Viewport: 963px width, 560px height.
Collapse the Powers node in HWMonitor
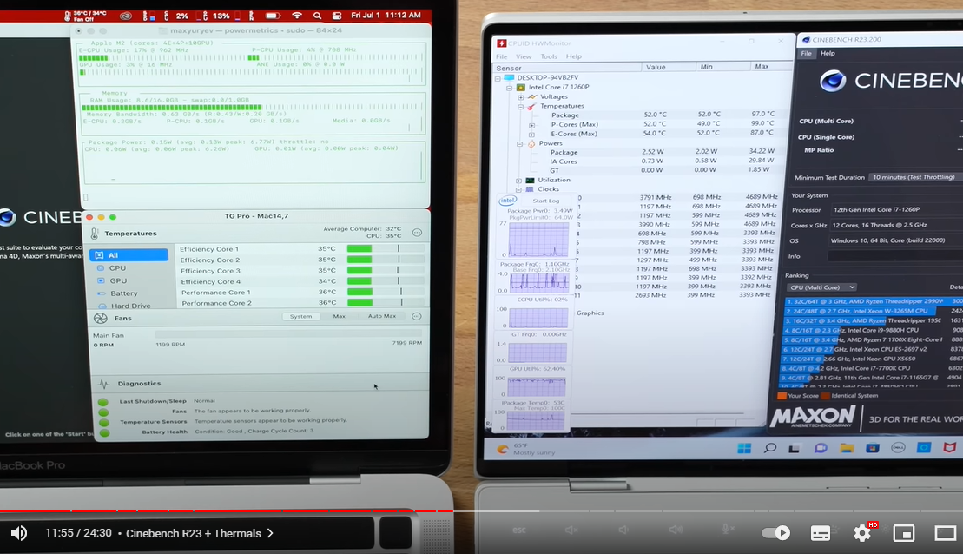click(x=520, y=143)
